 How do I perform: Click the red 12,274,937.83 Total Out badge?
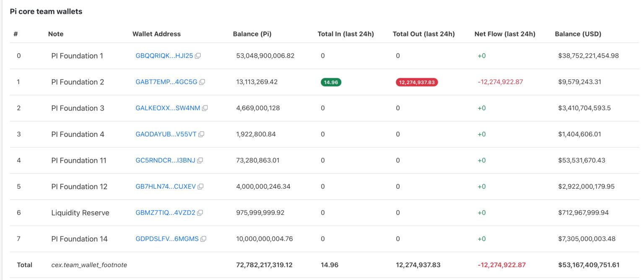(416, 82)
